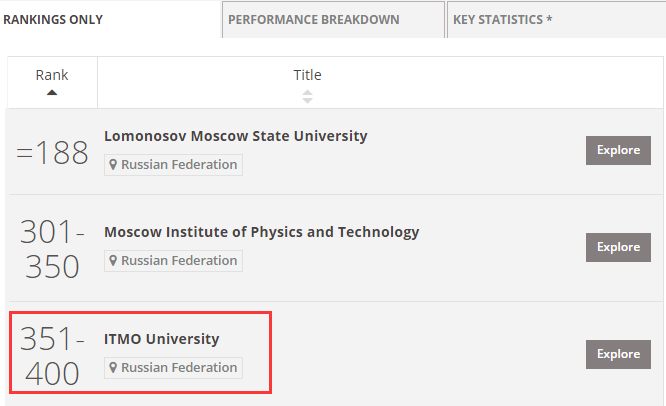The width and height of the screenshot is (666, 406).
Task: Click Explore button for ITMO University
Action: [x=618, y=354]
